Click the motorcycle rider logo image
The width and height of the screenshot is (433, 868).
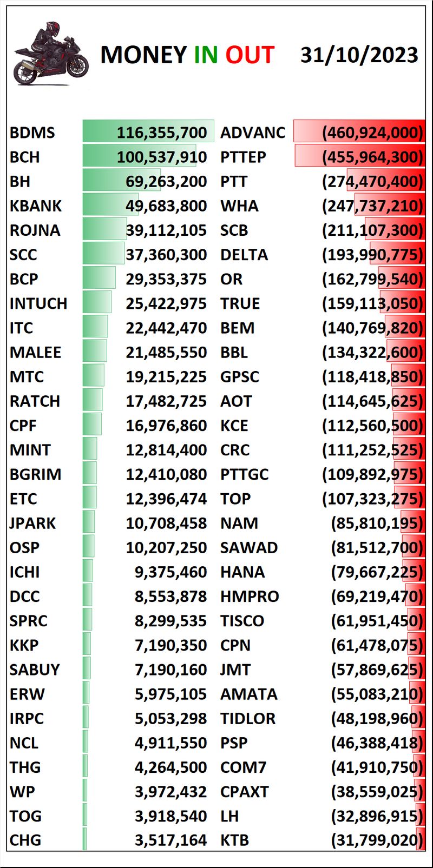click(x=51, y=55)
